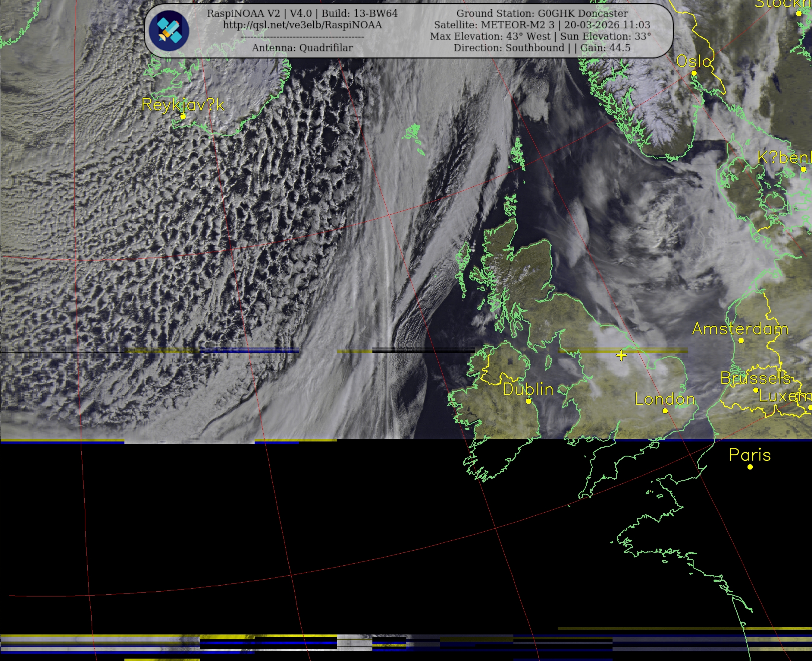
Task: Click the Amsterdam city label
Action: (740, 329)
